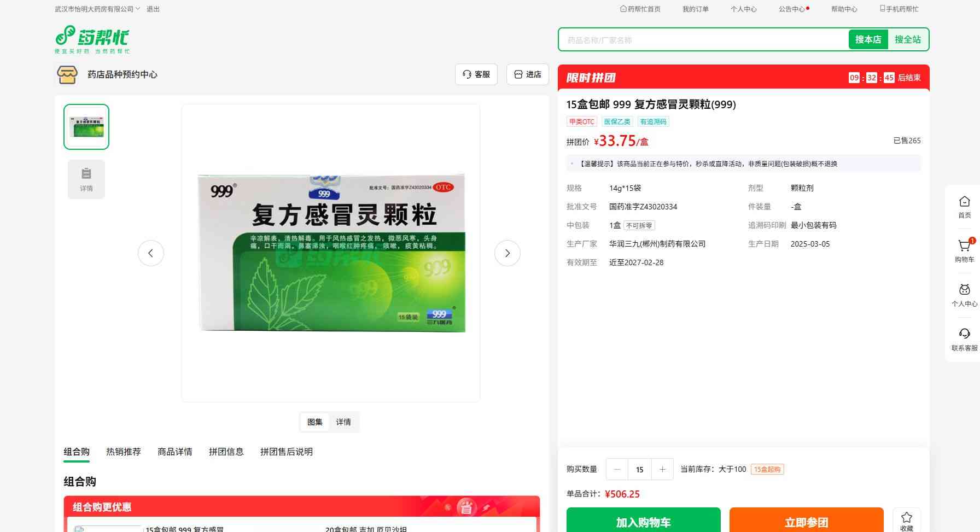Switch image view to 详情 toggle
Image resolution: width=980 pixels, height=532 pixels.
[343, 422]
